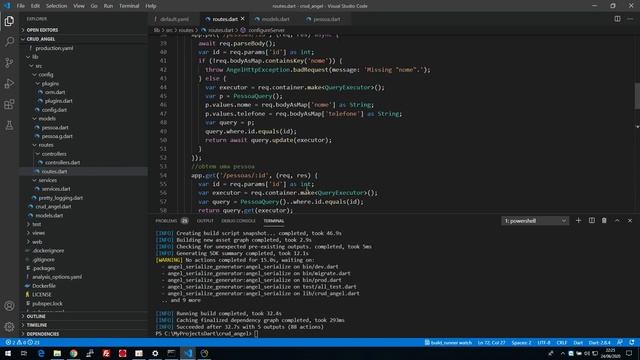Show the OUTPUT panel tab
This screenshot has height=360, width=640.
205,221
